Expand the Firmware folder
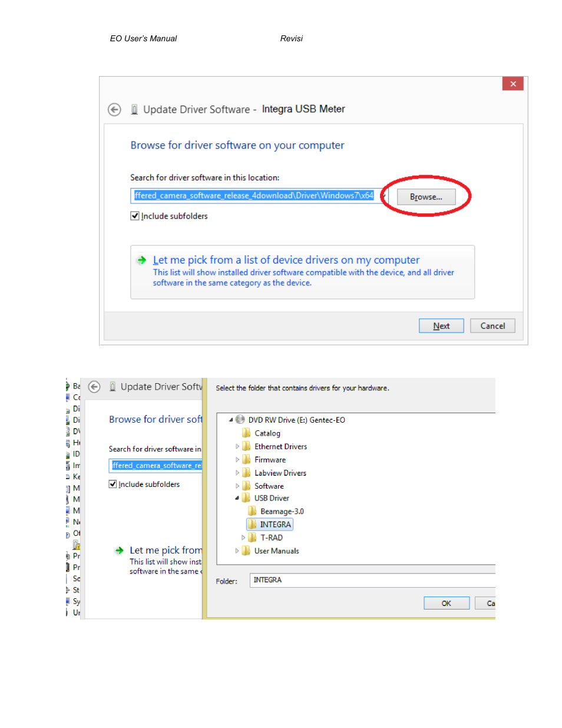562x728 pixels. [x=237, y=459]
